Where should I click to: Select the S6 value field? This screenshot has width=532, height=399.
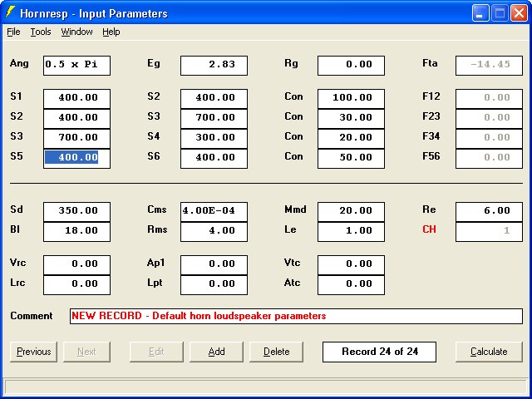coord(214,159)
